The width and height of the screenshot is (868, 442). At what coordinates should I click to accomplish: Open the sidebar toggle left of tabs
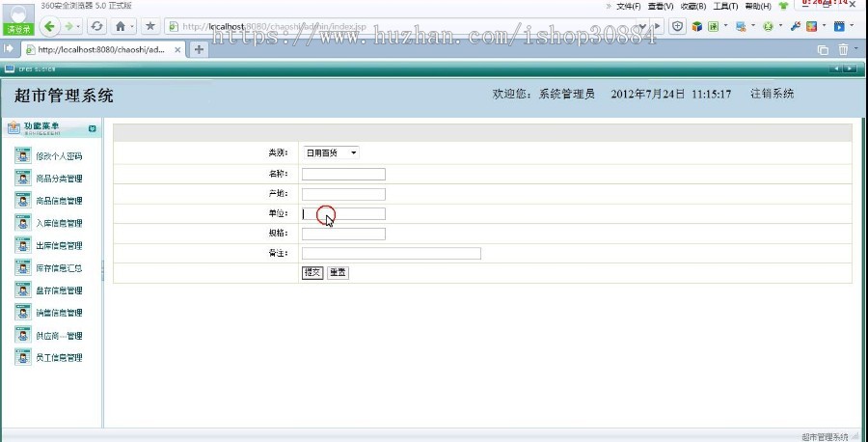tap(9, 49)
